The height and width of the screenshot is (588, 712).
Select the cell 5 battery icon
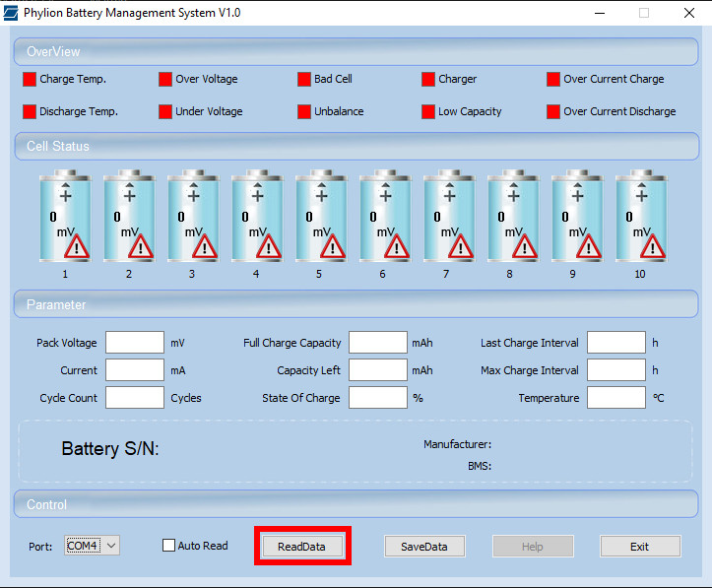(x=320, y=217)
